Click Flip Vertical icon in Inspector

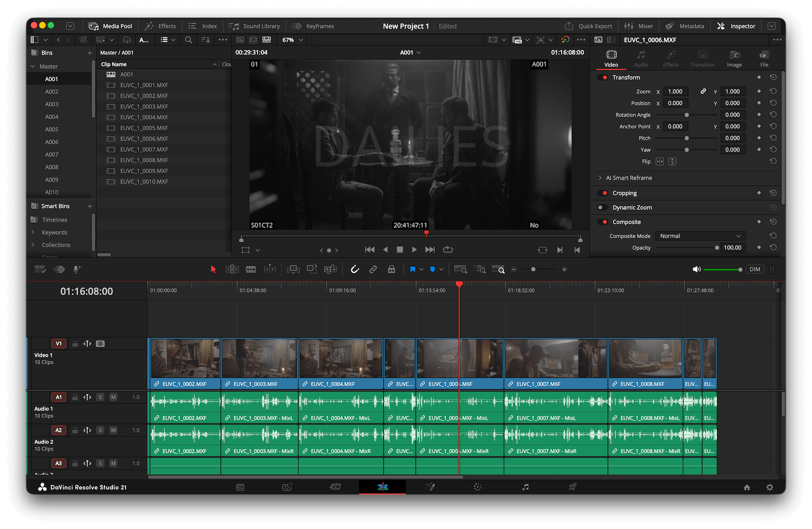[672, 161]
